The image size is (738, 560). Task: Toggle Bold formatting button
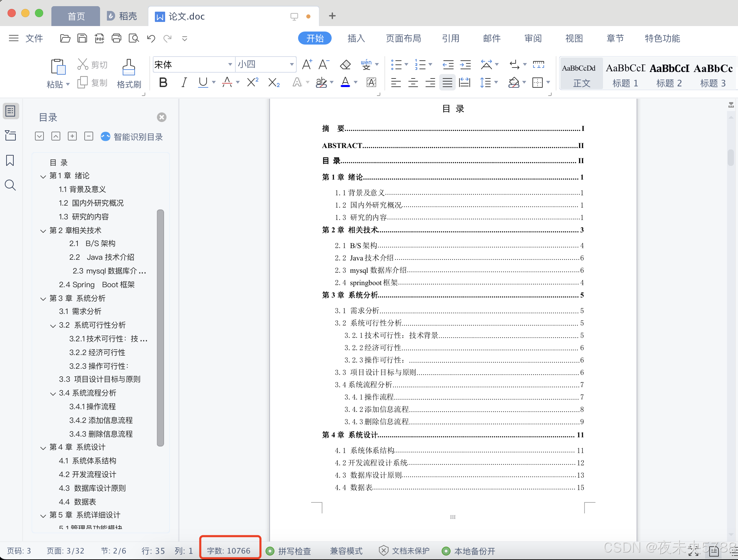pyautogui.click(x=163, y=83)
